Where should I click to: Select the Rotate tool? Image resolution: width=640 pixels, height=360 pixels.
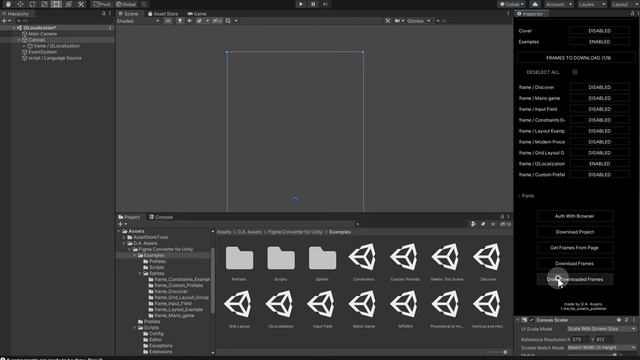[x=32, y=4]
